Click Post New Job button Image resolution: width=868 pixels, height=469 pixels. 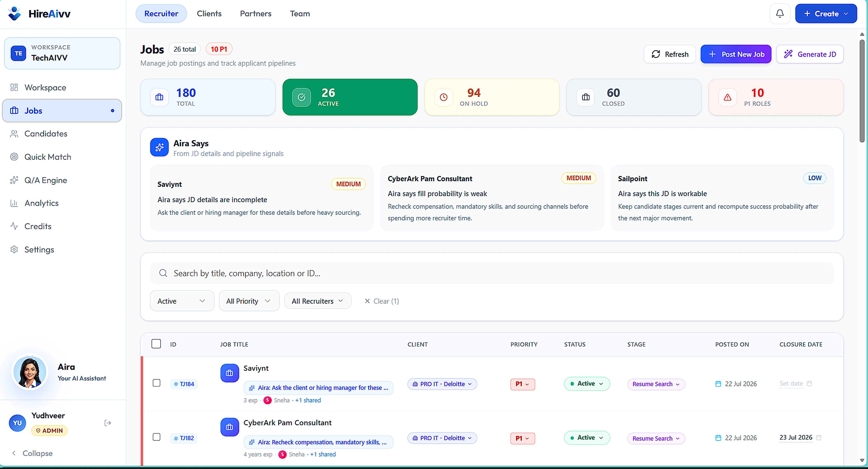[x=736, y=54]
